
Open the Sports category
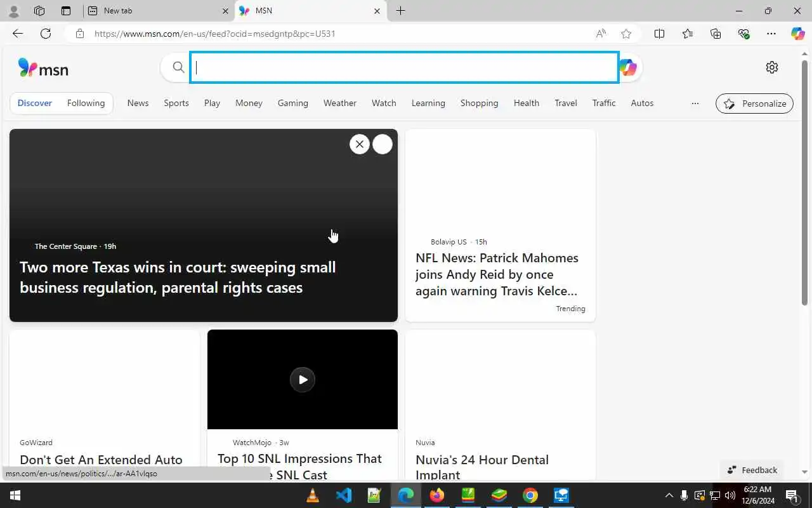(x=176, y=103)
